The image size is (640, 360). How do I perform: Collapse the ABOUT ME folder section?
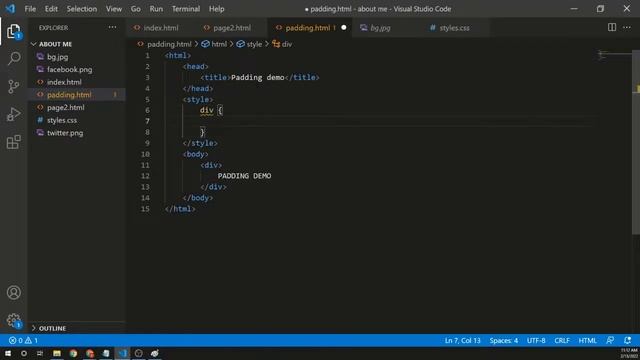pyautogui.click(x=55, y=44)
